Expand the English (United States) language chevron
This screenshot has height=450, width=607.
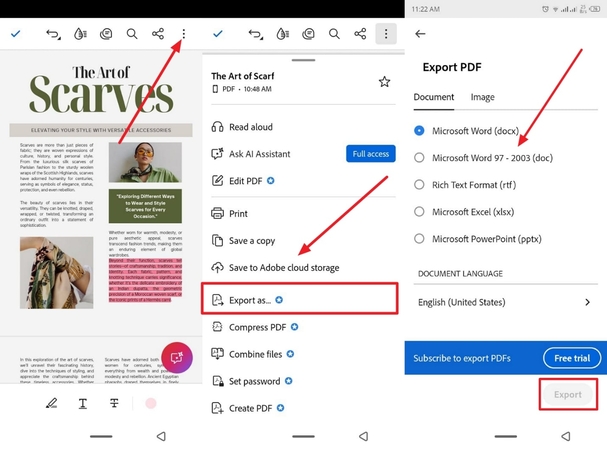click(587, 302)
